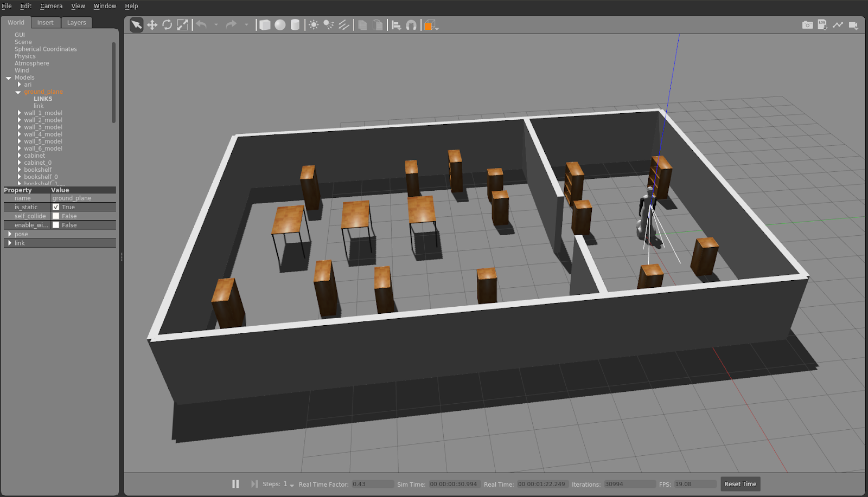
Task: Enable the snap tool with magnet icon
Action: pos(412,24)
